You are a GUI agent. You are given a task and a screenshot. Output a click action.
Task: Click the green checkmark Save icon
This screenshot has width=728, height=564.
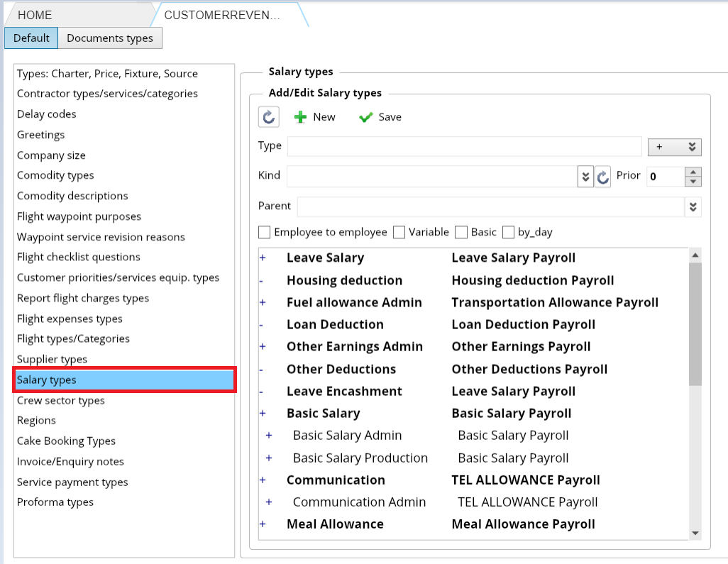coord(366,117)
